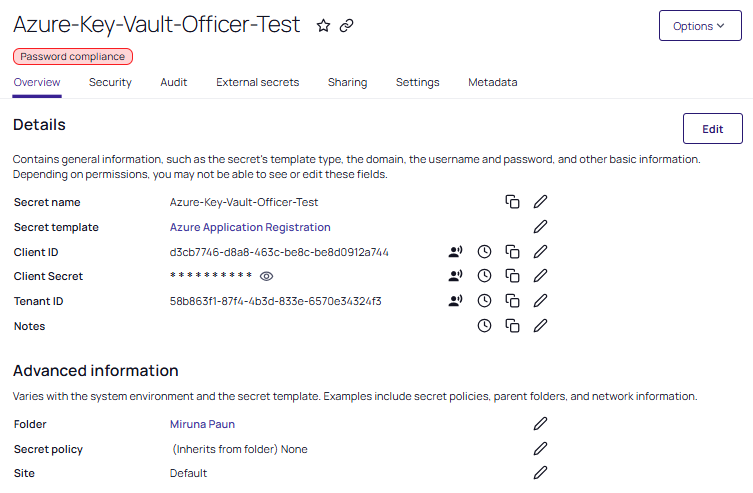Open phonetic view for Client Secret

455,276
